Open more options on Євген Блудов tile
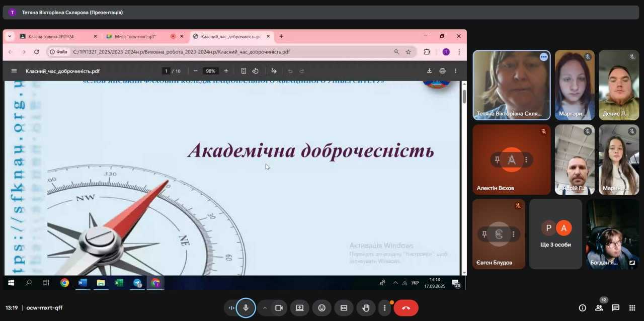The height and width of the screenshot is (321, 644). point(513,234)
